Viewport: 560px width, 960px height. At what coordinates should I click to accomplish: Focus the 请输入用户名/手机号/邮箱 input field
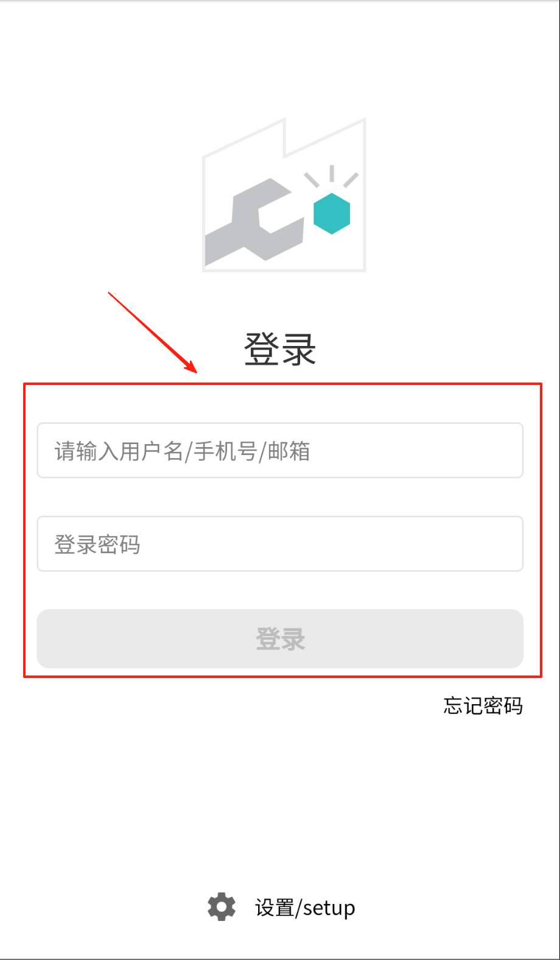(280, 450)
